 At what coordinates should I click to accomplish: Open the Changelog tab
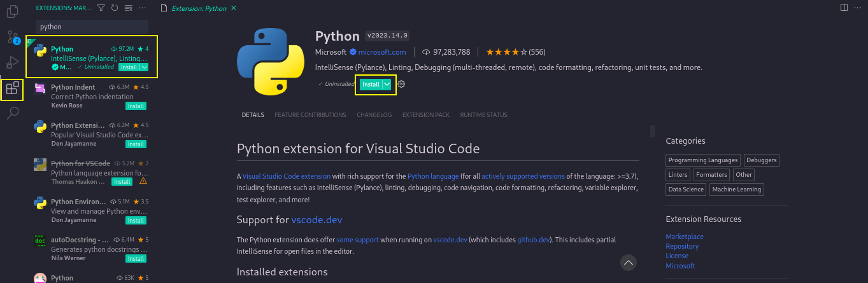click(x=374, y=115)
